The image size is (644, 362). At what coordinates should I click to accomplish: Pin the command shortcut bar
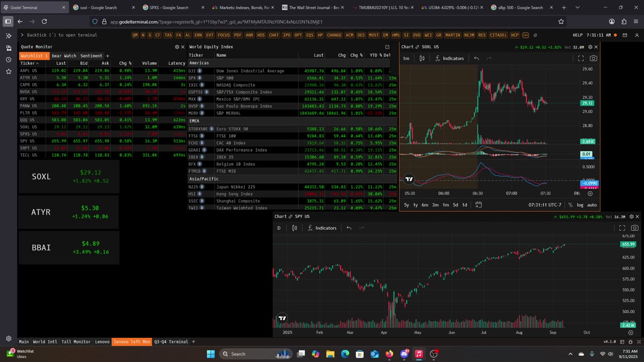tap(535, 35)
